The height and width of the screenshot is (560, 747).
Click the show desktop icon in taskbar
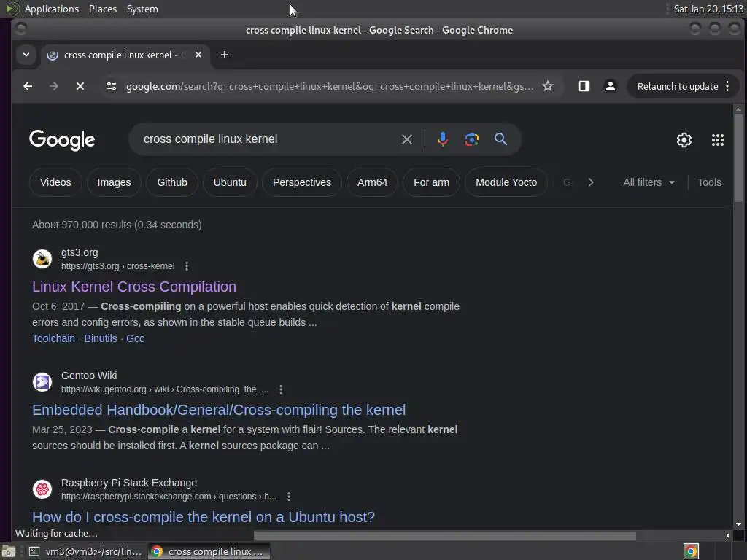pyautogui.click(x=9, y=551)
